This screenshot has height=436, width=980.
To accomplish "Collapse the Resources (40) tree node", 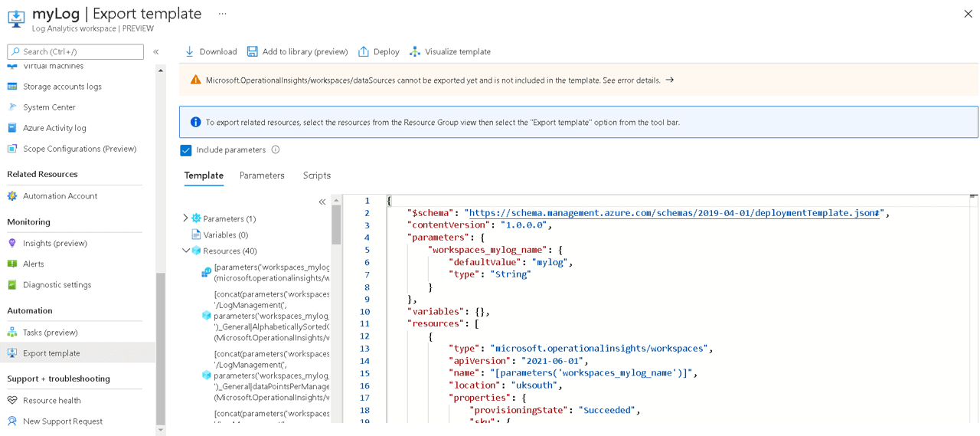I will [185, 251].
